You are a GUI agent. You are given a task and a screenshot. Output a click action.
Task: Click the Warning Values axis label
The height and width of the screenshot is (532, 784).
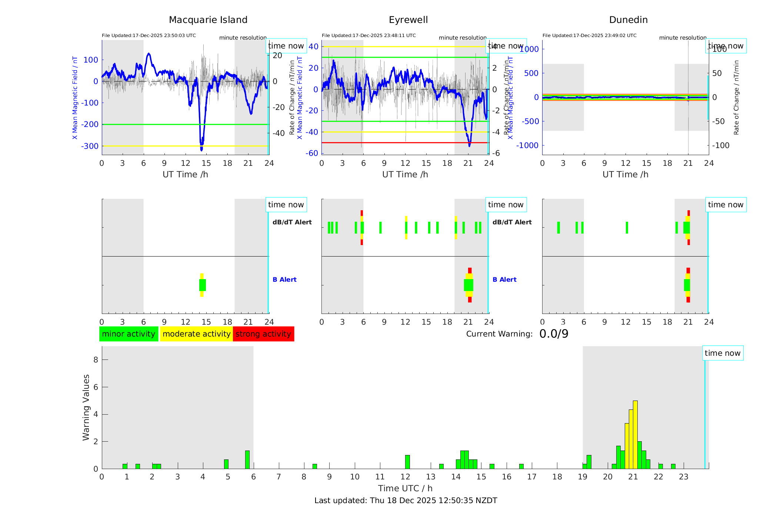pyautogui.click(x=86, y=407)
